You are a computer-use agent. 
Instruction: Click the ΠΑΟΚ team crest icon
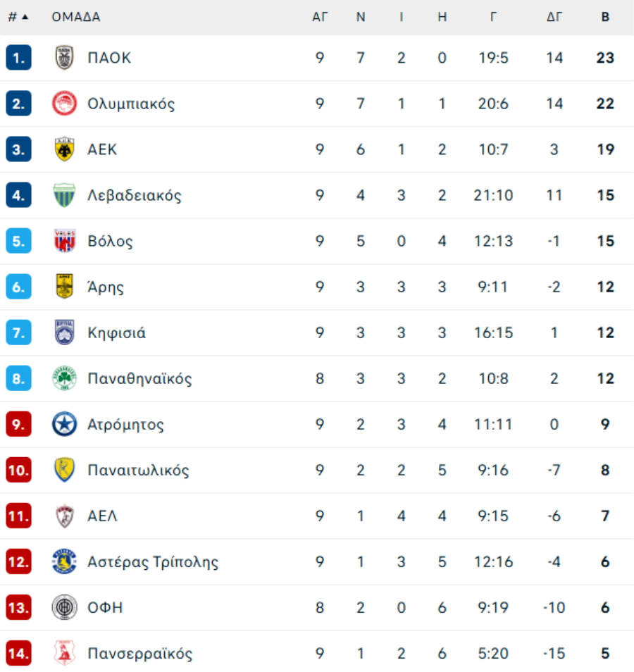[65, 58]
